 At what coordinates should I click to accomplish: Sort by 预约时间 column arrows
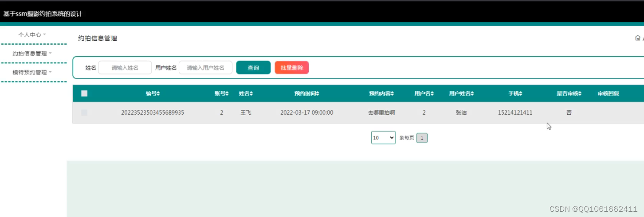(318, 94)
